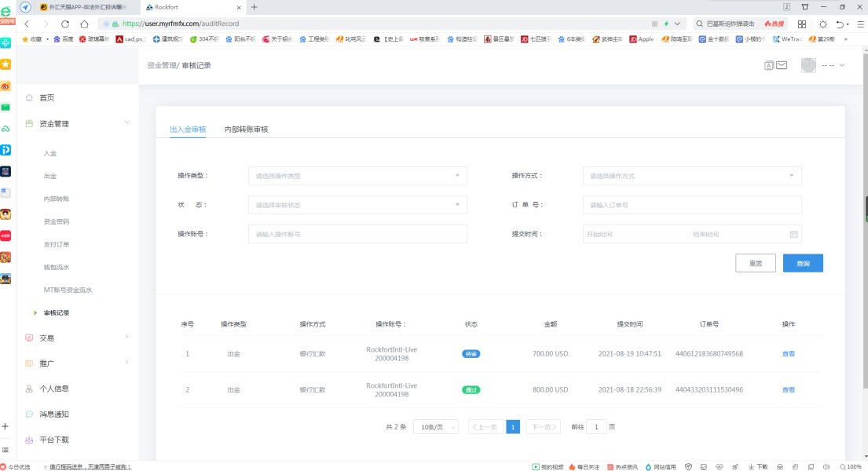This screenshot has height=471, width=868.
Task: Expand the 交易 sidebar menu
Action: (79, 338)
